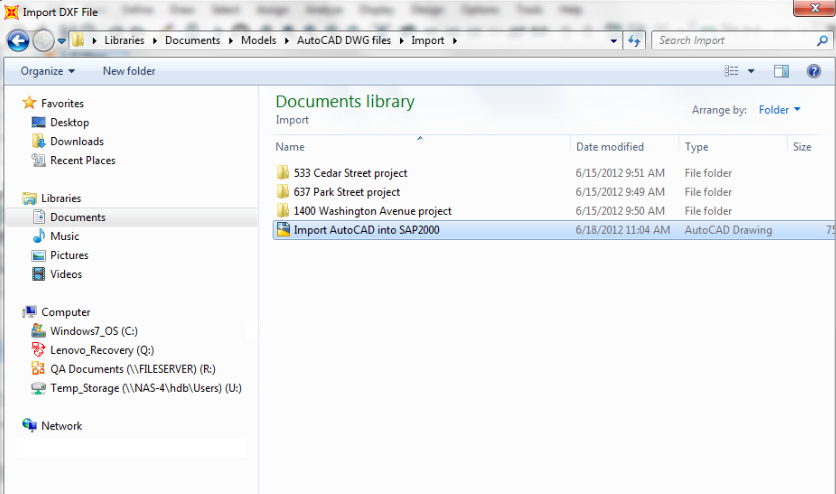Image resolution: width=836 pixels, height=494 pixels.
Task: Close the Import DXF File dialog
Action: pyautogui.click(x=814, y=8)
